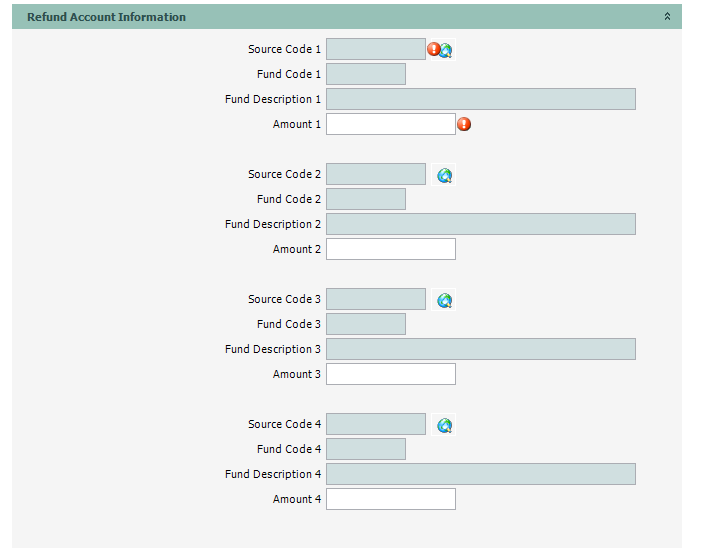Open the lookup icon for Source Code 4
The width and height of the screenshot is (709, 558).
[445, 425]
